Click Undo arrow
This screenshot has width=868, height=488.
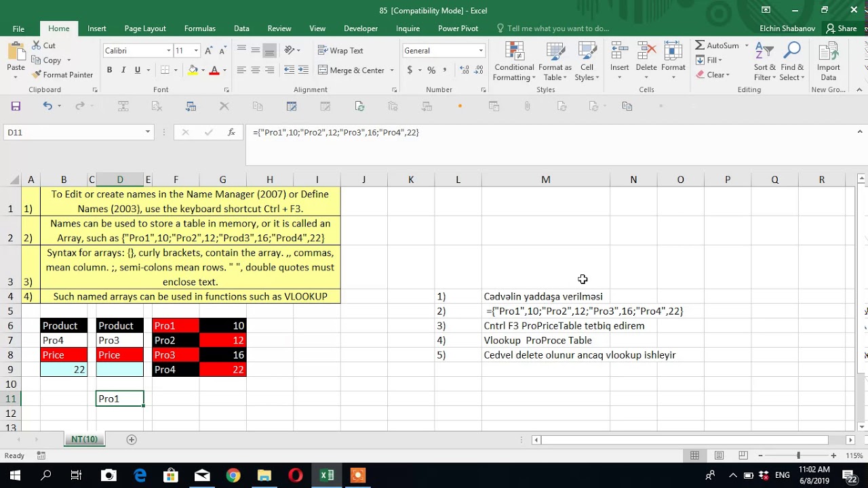pos(47,106)
